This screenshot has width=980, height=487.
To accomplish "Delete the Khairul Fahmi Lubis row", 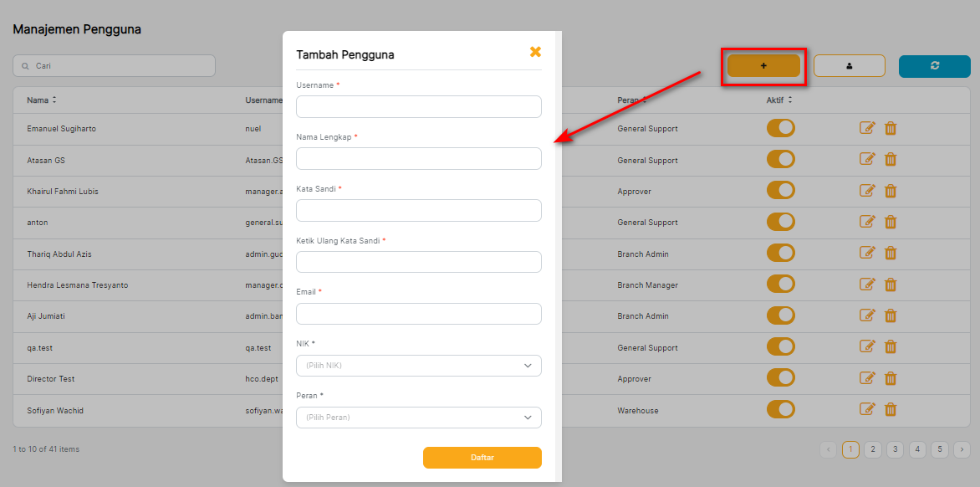I will coord(891,191).
